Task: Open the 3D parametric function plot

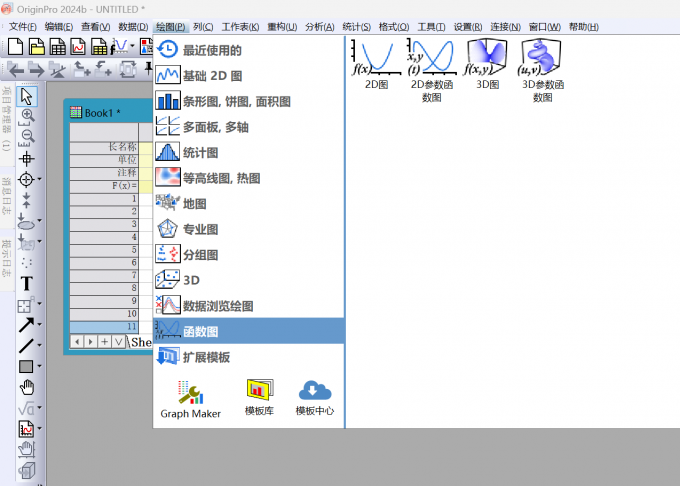Action: point(542,71)
